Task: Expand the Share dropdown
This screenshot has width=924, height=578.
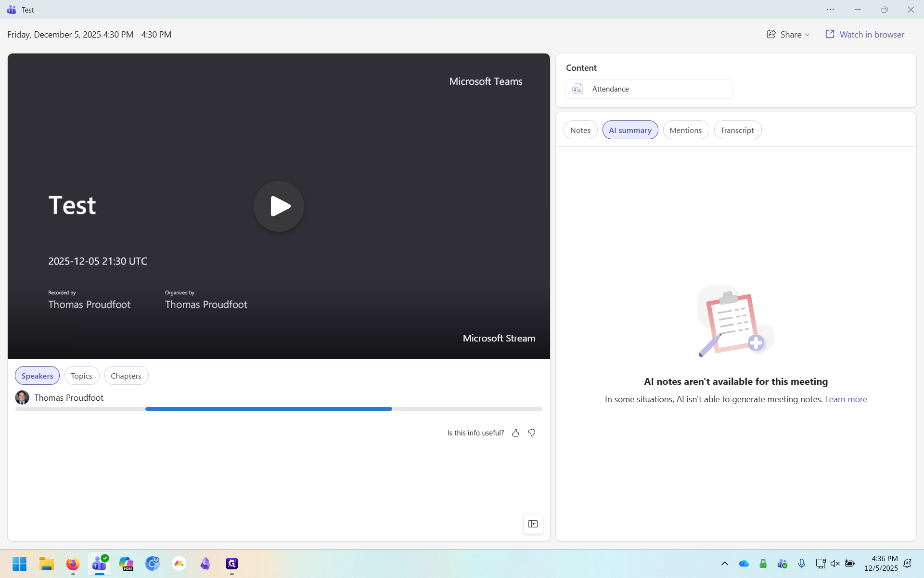Action: pyautogui.click(x=788, y=35)
